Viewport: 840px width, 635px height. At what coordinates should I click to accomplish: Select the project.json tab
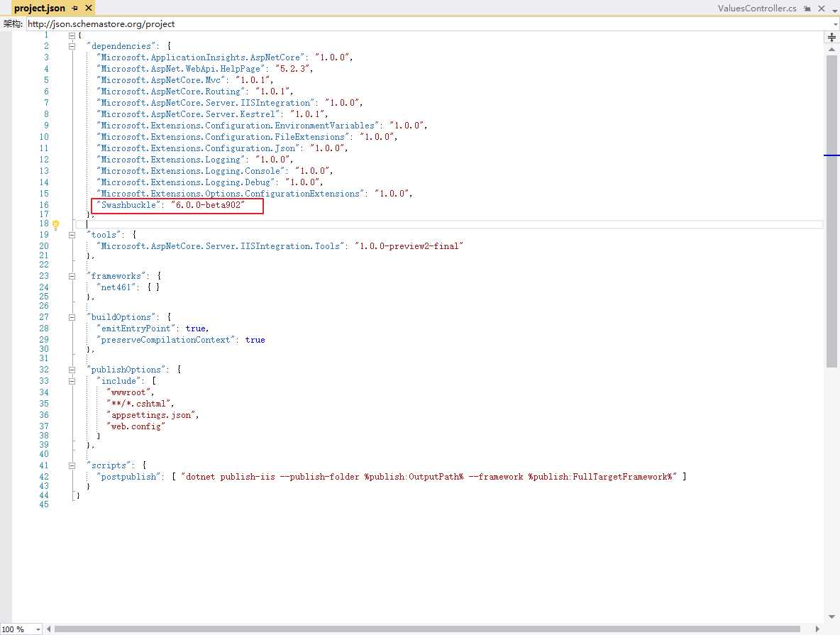coord(40,8)
